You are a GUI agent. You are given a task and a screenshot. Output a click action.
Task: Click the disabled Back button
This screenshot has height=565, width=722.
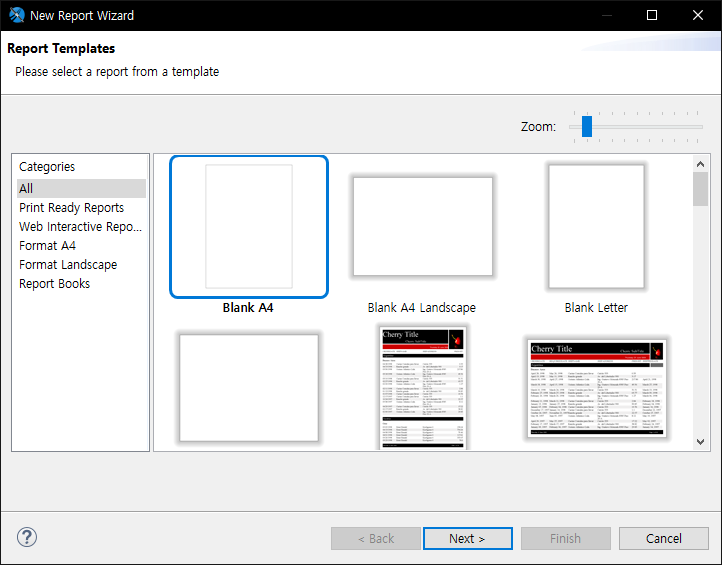[x=376, y=538]
